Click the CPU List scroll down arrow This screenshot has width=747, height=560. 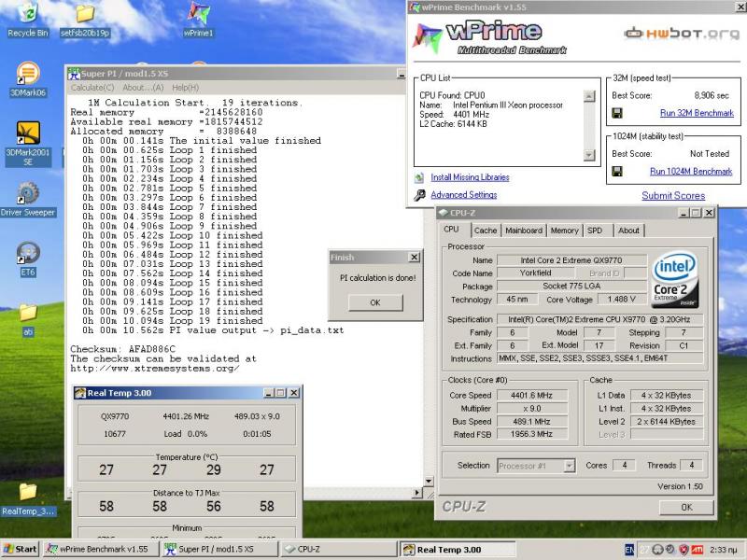[x=589, y=155]
